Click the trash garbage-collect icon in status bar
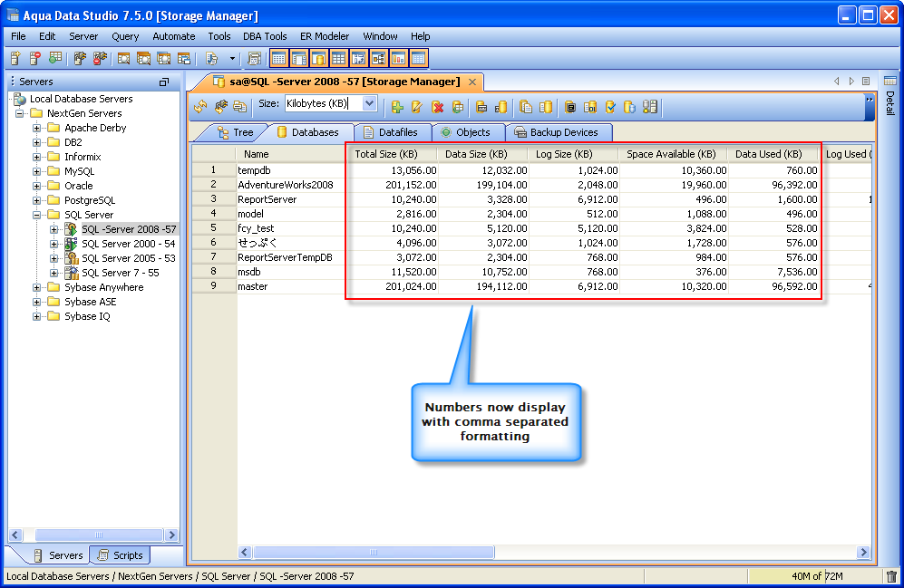904x588 pixels. (891, 576)
